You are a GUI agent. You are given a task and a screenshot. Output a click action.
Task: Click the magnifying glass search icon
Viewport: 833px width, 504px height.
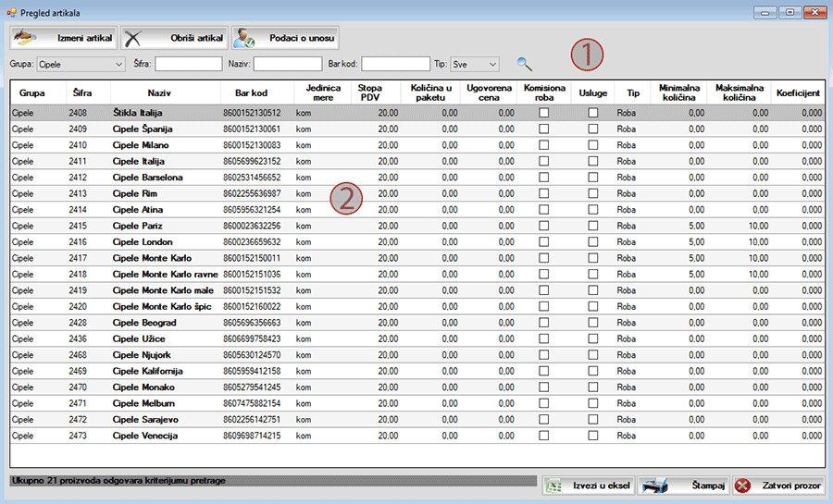525,64
